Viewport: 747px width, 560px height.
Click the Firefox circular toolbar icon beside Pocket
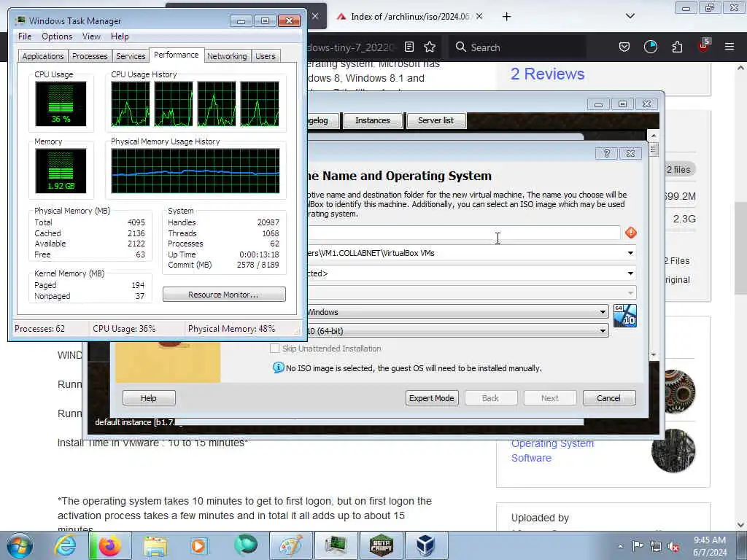650,47
